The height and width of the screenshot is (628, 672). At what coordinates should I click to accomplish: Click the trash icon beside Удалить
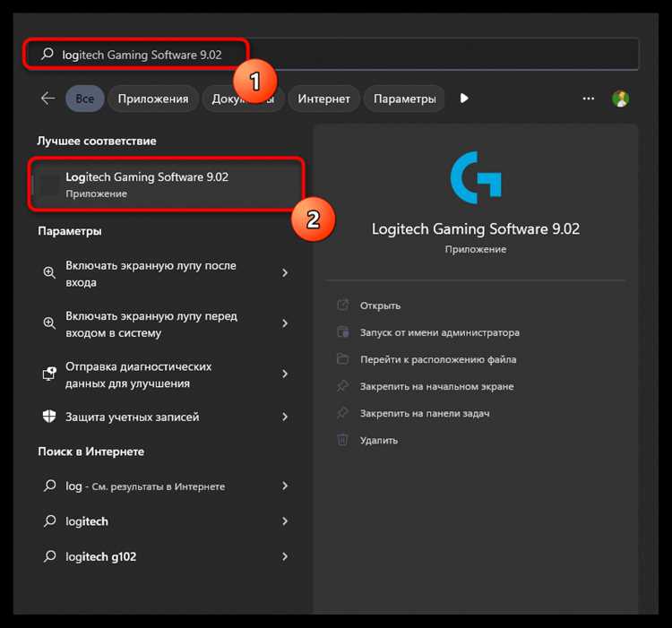click(x=342, y=440)
